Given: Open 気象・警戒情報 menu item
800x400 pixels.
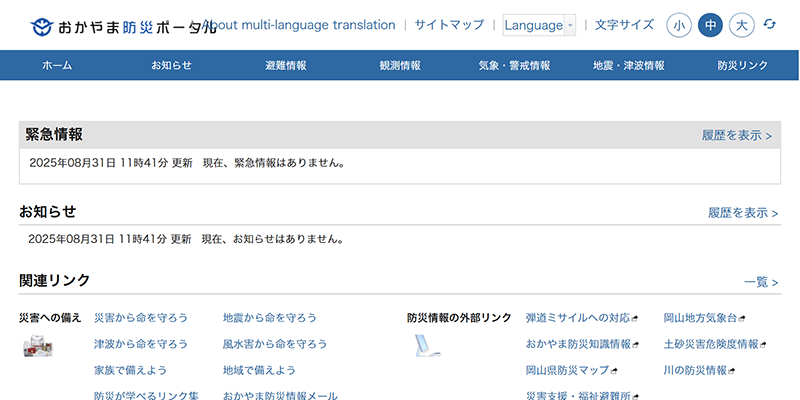Looking at the screenshot, I should (514, 65).
